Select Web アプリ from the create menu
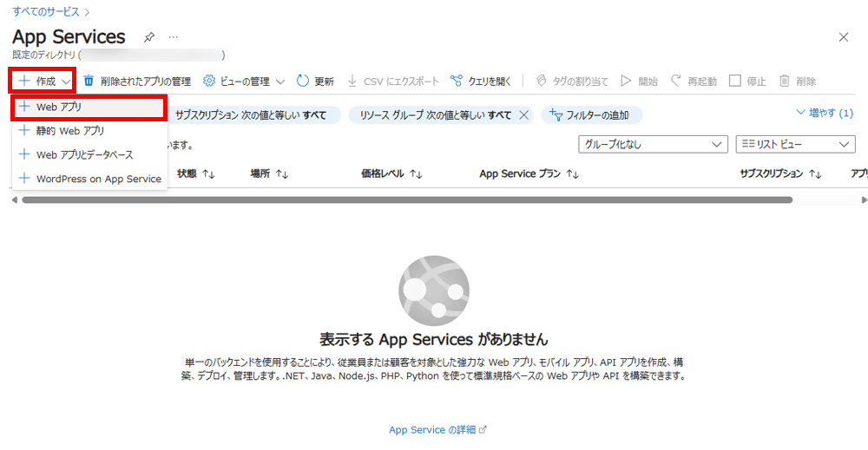 point(89,108)
